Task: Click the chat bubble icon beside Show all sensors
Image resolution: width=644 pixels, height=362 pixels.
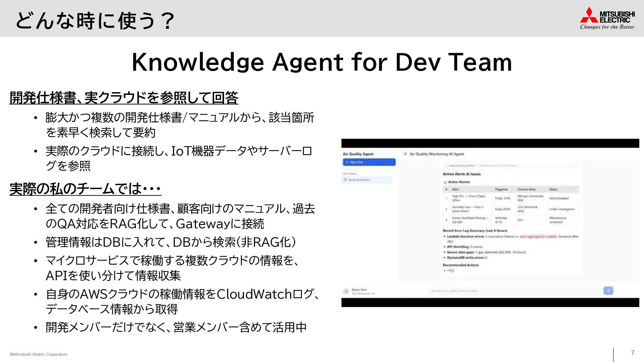Action: 345,180
